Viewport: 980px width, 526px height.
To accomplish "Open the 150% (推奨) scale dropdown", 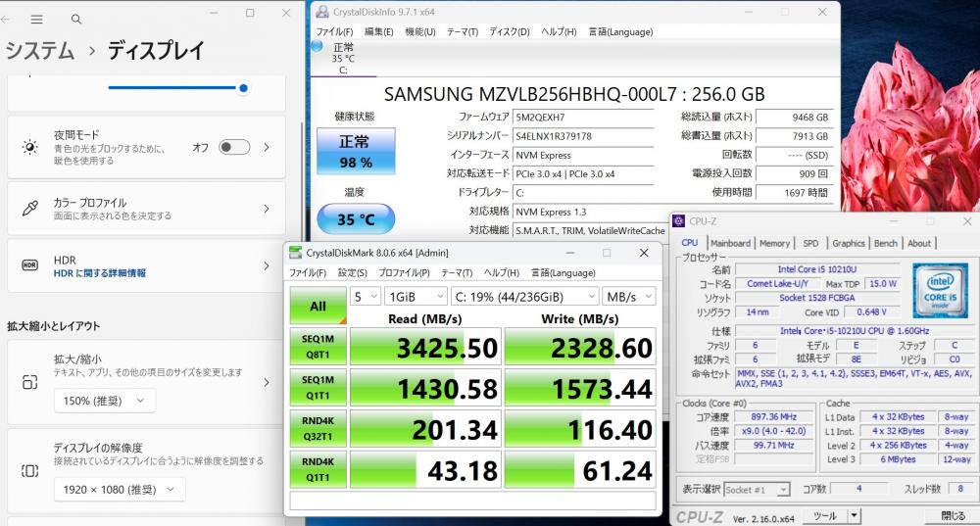I will coord(105,401).
